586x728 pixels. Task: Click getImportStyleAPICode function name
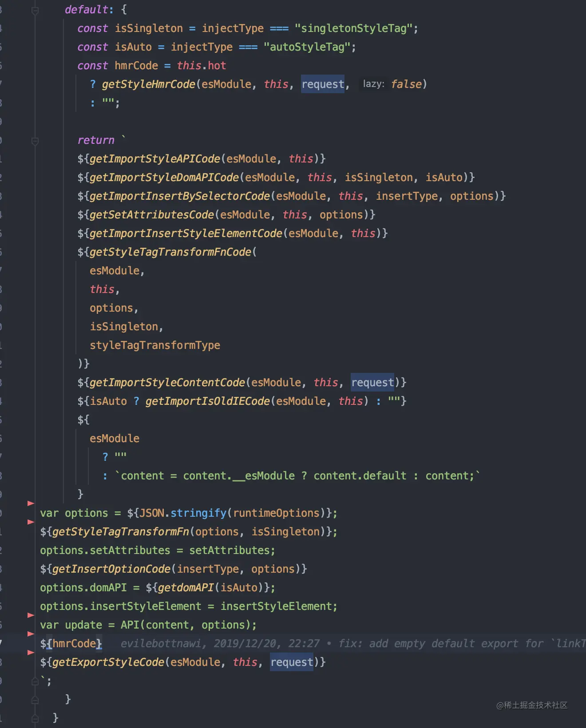point(155,158)
